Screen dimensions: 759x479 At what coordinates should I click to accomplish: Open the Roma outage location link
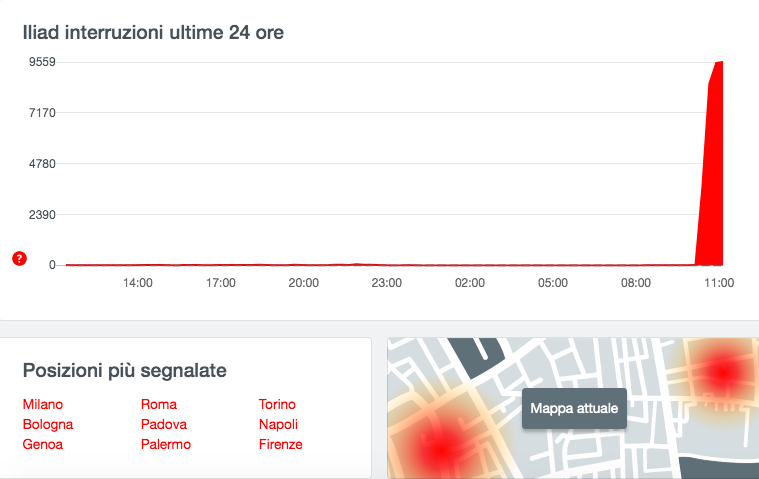point(159,404)
